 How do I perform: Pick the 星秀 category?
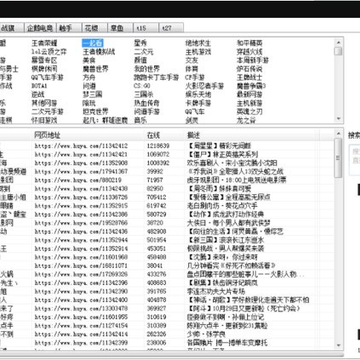[x=141, y=43]
